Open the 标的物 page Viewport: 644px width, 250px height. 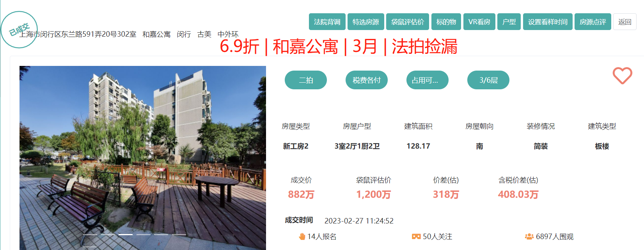(x=446, y=22)
